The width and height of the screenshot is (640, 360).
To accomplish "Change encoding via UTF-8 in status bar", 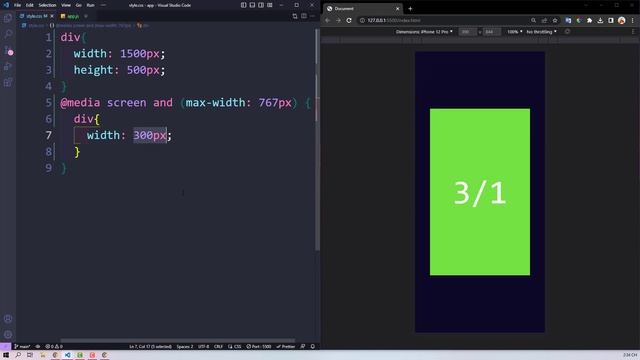I will [203, 347].
